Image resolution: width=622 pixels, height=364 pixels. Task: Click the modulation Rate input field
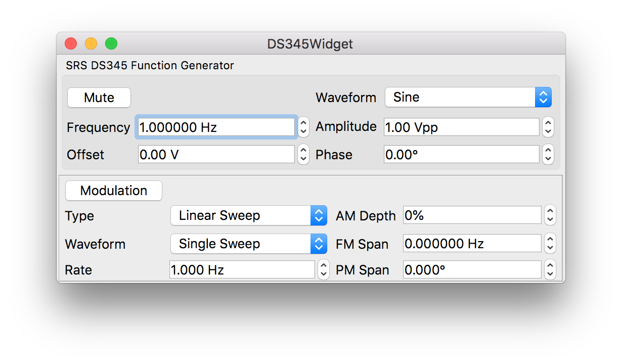click(242, 270)
